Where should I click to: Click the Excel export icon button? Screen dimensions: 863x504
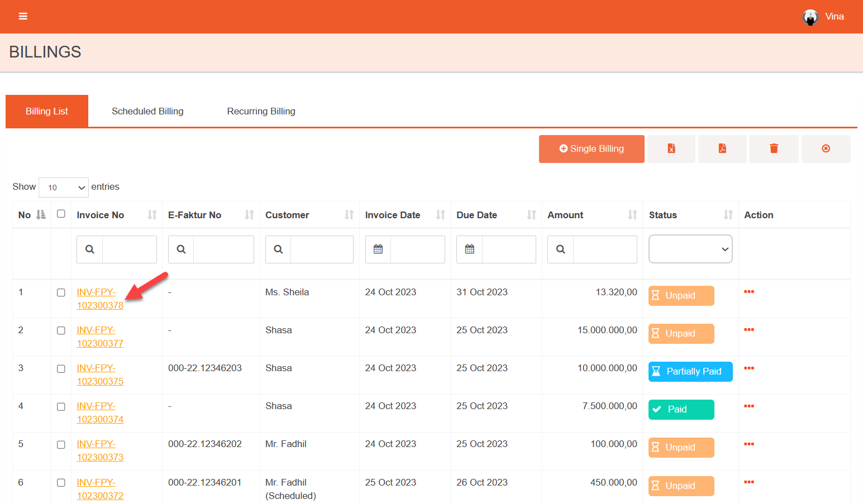tap(671, 148)
